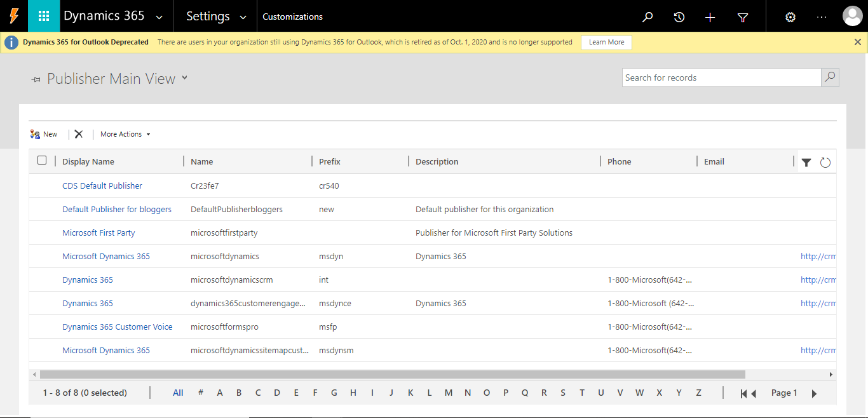Open Default Publisher for bloggers record
The width and height of the screenshot is (868, 418).
pyautogui.click(x=117, y=209)
